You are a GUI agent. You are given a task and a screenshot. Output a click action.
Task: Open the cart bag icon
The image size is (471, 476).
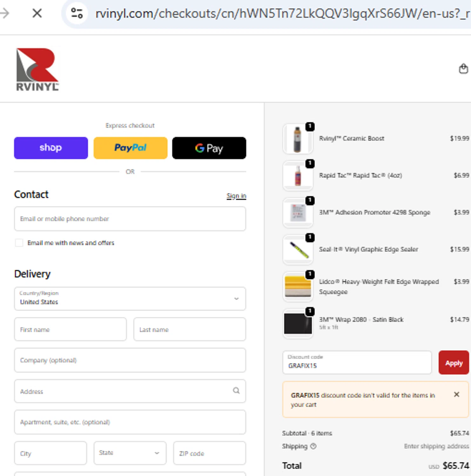click(x=463, y=69)
